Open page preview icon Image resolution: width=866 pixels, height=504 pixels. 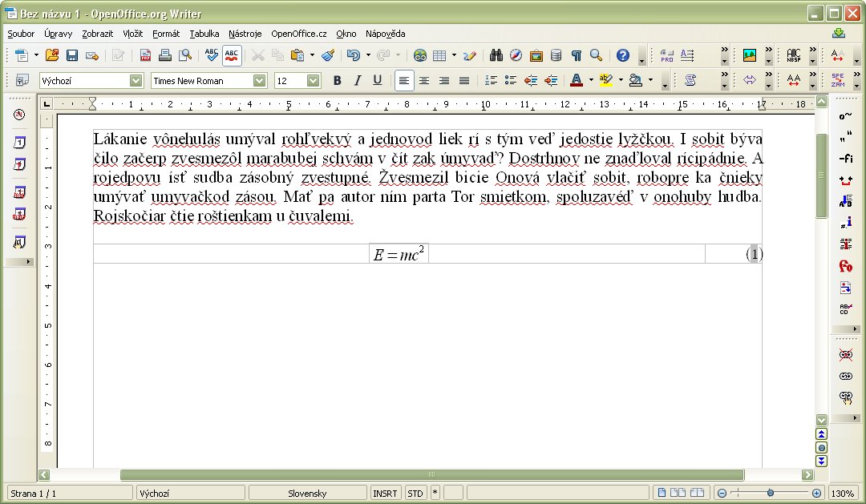coord(185,55)
